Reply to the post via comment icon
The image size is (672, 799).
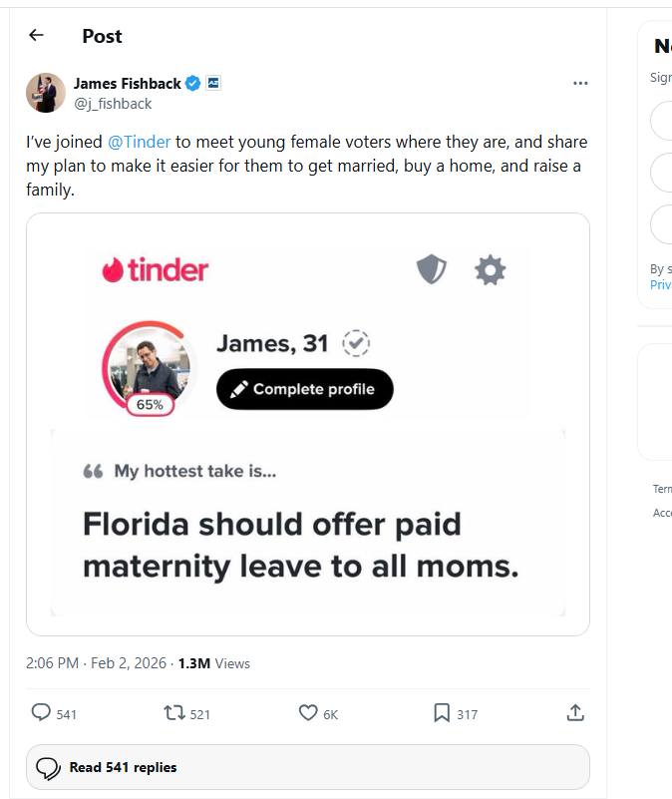(42, 713)
